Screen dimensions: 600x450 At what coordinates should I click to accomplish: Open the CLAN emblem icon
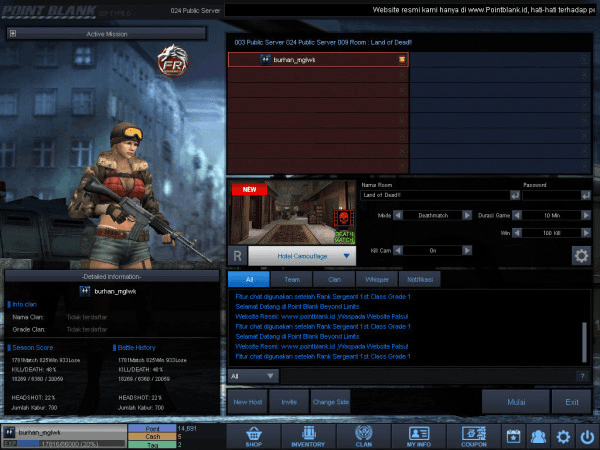[x=364, y=437]
